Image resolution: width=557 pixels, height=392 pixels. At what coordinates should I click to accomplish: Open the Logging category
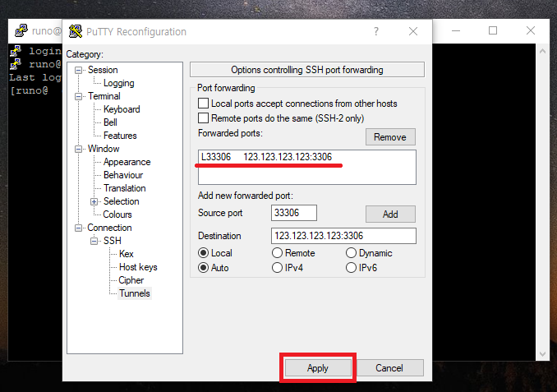click(x=118, y=83)
